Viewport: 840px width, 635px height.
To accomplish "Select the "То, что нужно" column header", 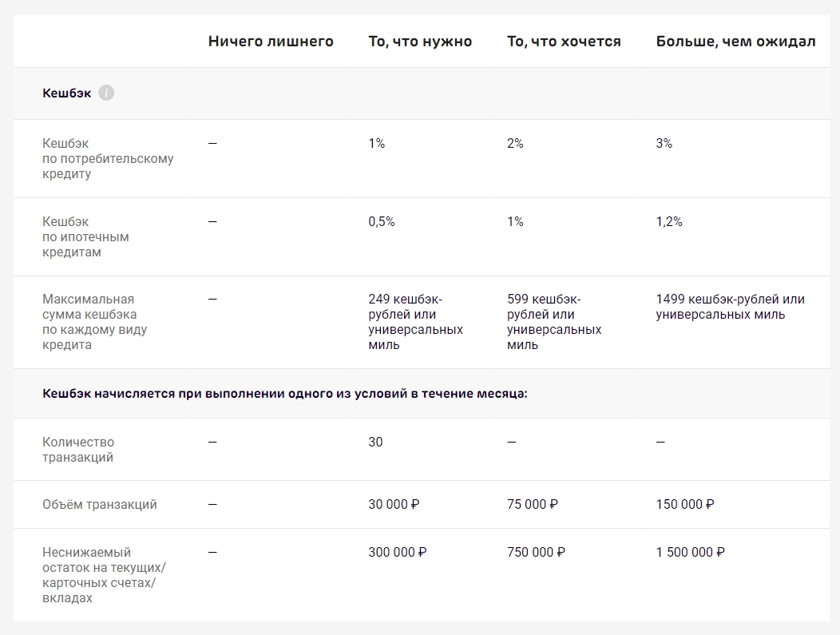I will [420, 42].
